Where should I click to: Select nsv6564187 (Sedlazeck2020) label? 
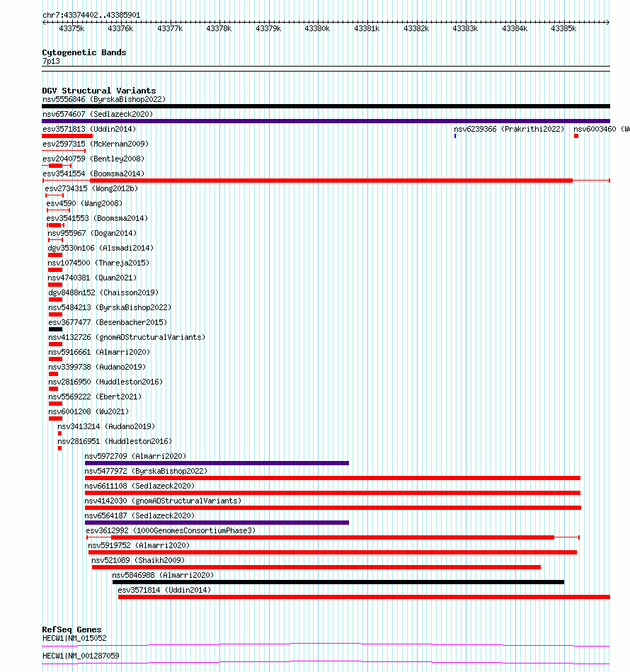pos(139,516)
